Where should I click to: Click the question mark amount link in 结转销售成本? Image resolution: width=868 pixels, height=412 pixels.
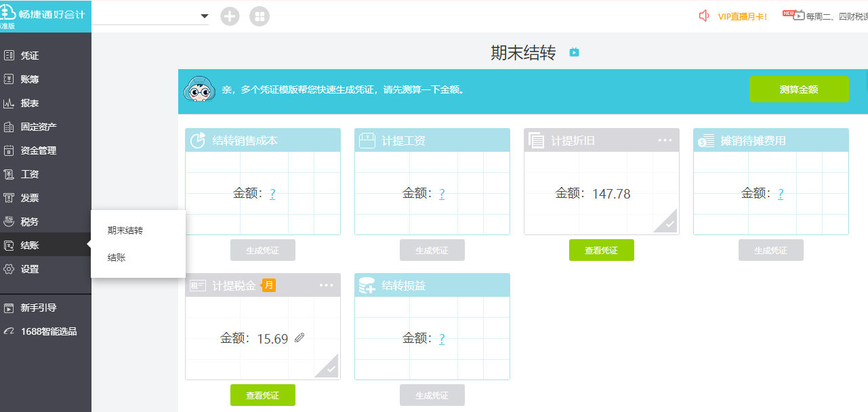(x=272, y=194)
